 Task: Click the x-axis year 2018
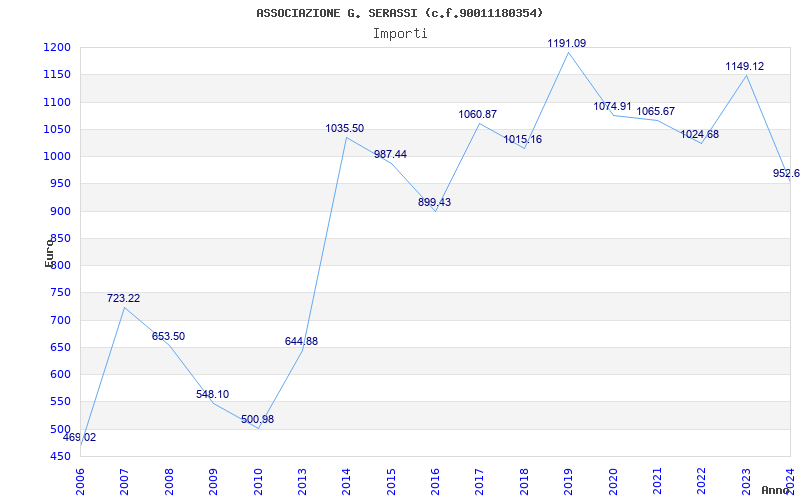point(524,482)
